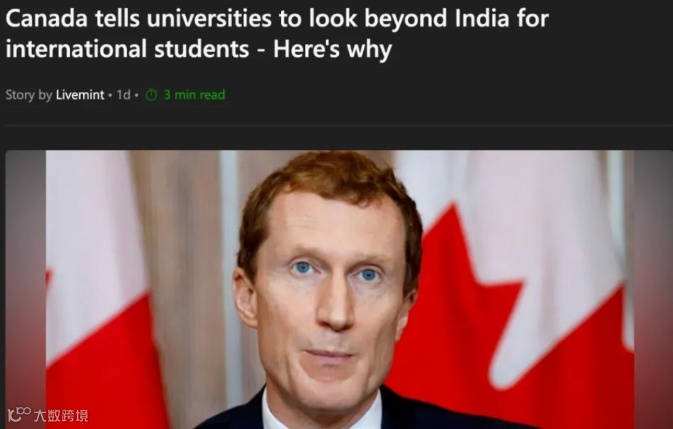Click the man's white shirt collar
Viewport: 673px width, 429px height.
click(323, 412)
